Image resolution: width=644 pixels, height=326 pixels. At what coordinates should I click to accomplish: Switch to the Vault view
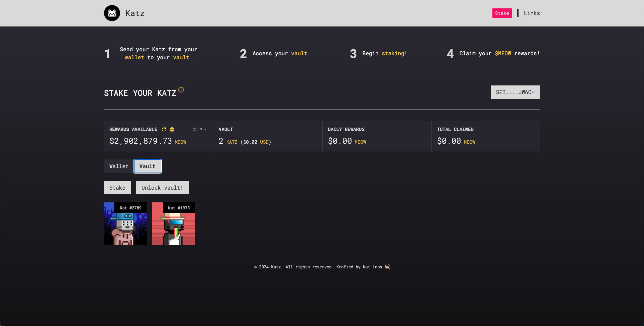coord(147,166)
